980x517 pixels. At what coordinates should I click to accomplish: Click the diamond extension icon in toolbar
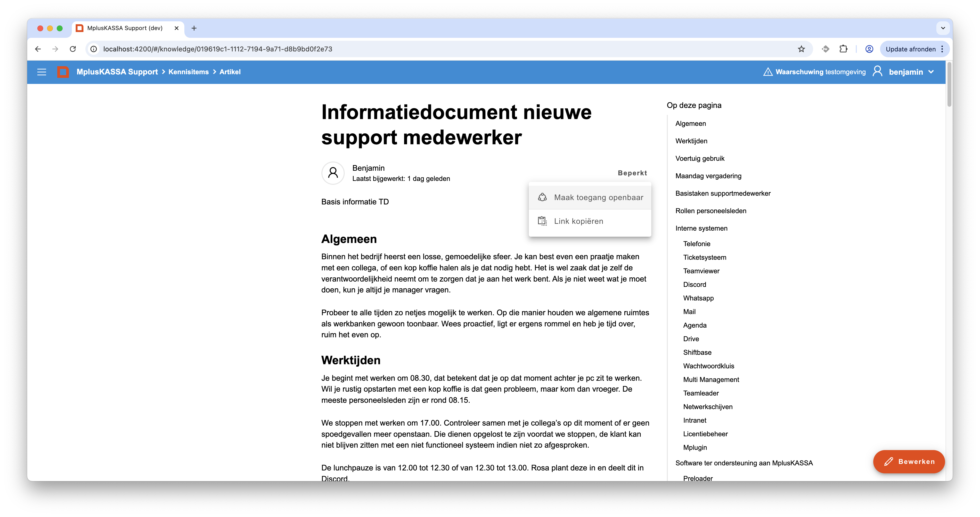(x=825, y=49)
